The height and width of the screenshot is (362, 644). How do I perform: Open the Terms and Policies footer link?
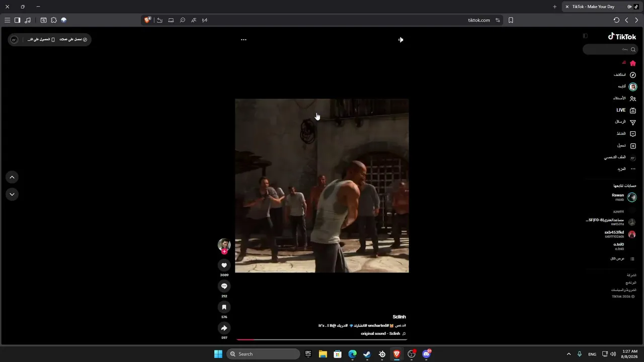point(624,290)
